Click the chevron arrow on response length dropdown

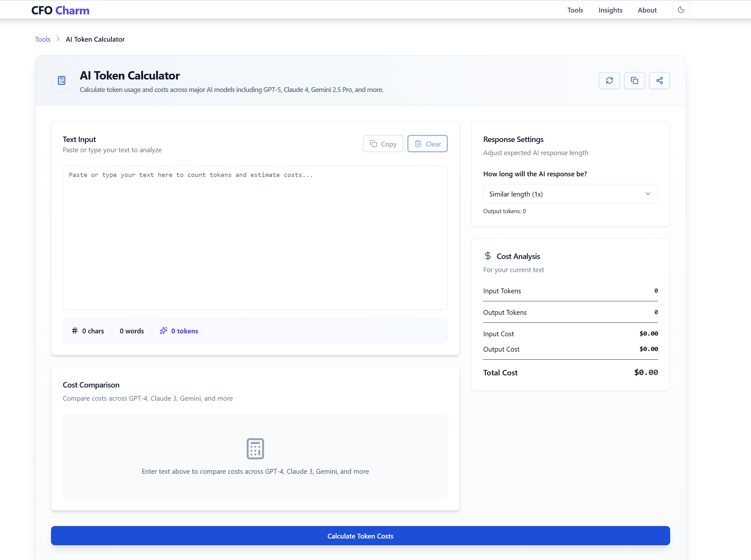648,194
